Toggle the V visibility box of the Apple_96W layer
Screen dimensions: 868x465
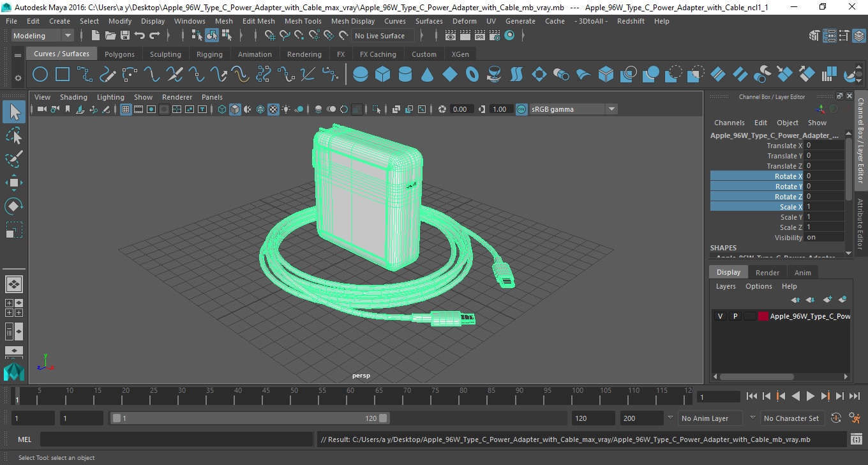pos(721,316)
